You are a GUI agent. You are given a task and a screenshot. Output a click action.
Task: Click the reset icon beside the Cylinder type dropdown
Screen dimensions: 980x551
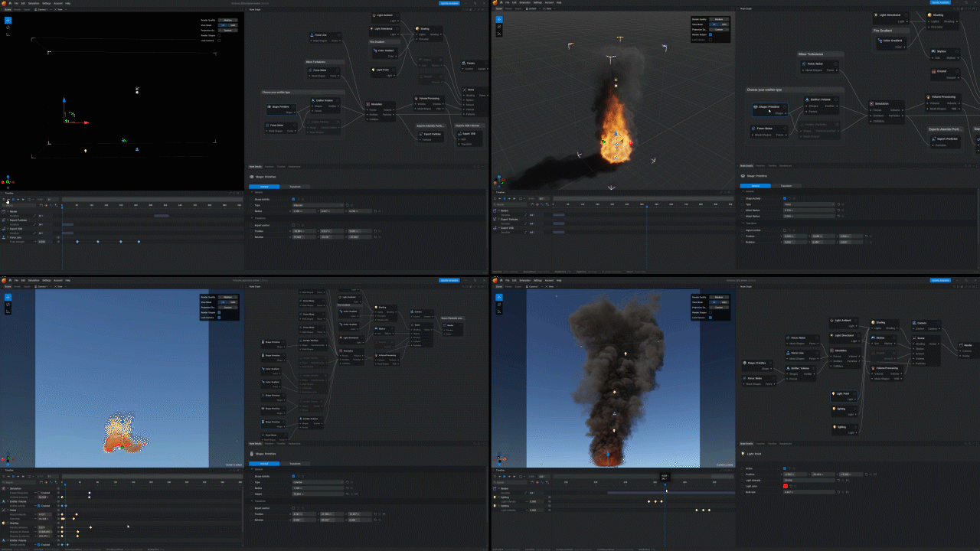click(x=349, y=482)
